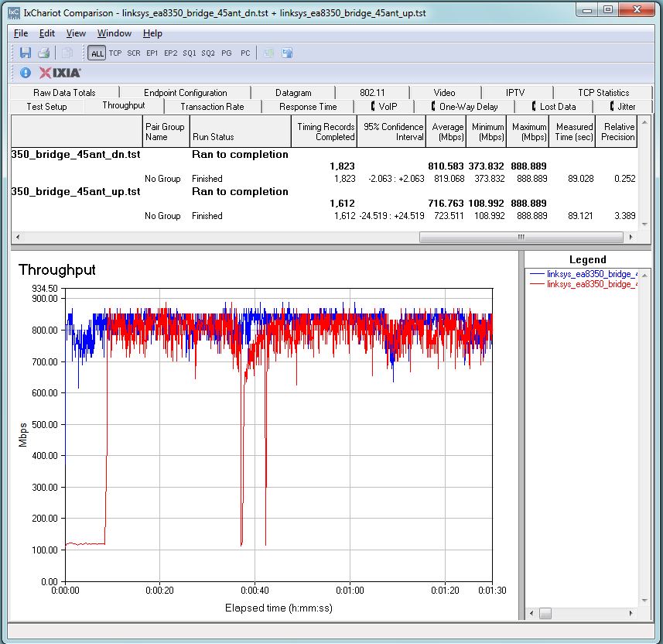Click the 819.068 average value cell
Screen dimensions: 663x644
pyautogui.click(x=449, y=179)
